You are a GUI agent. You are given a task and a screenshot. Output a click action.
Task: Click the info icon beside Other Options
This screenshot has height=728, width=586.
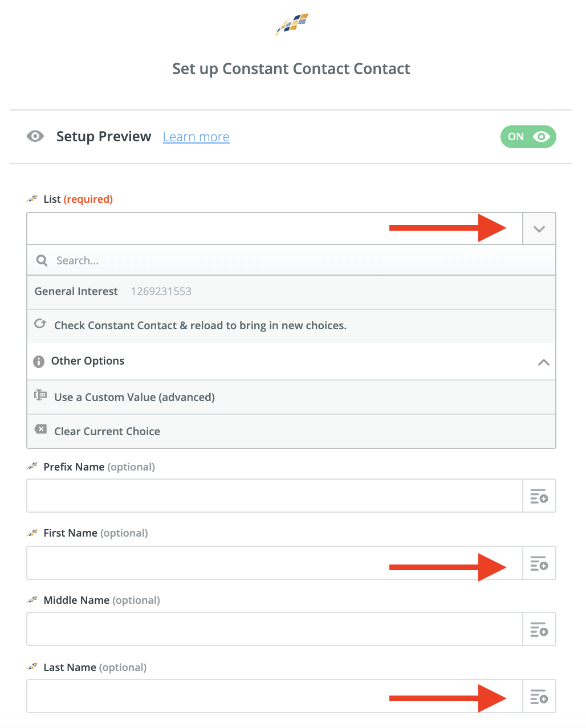(39, 362)
